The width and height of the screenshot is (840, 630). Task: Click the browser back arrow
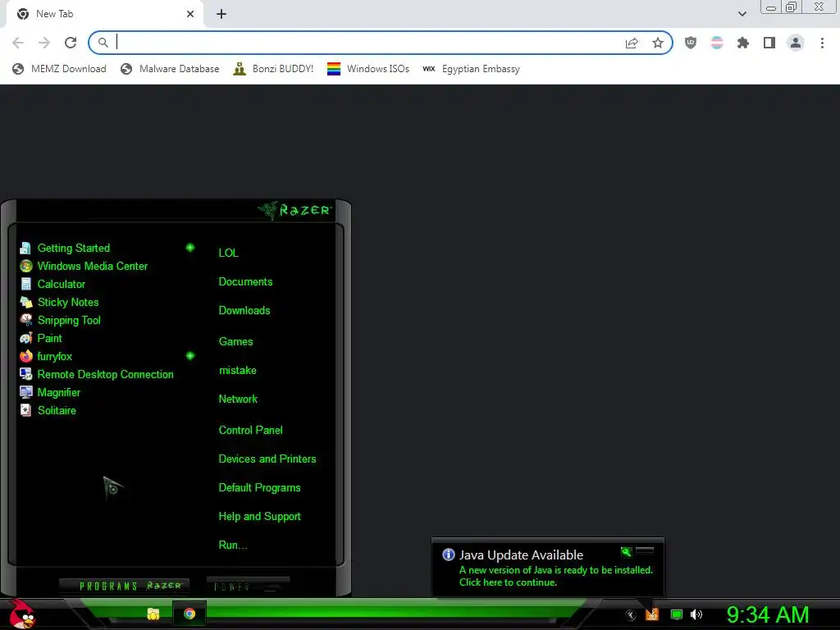(x=18, y=43)
